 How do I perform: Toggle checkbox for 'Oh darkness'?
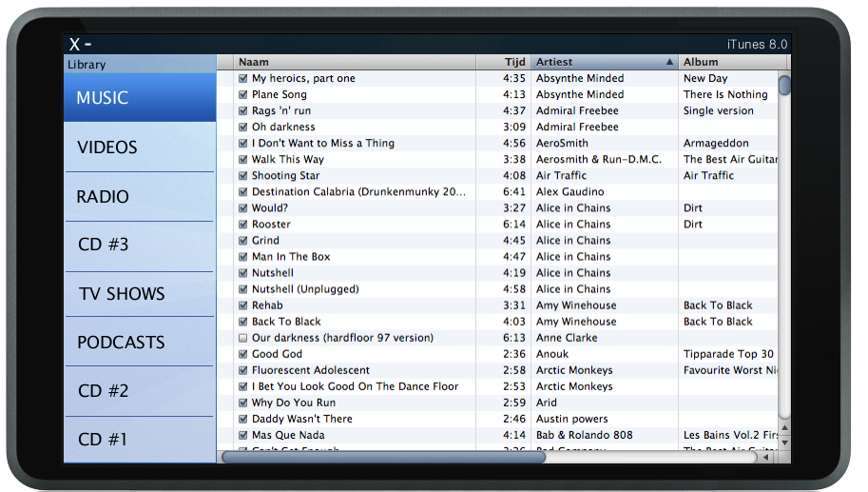243,127
